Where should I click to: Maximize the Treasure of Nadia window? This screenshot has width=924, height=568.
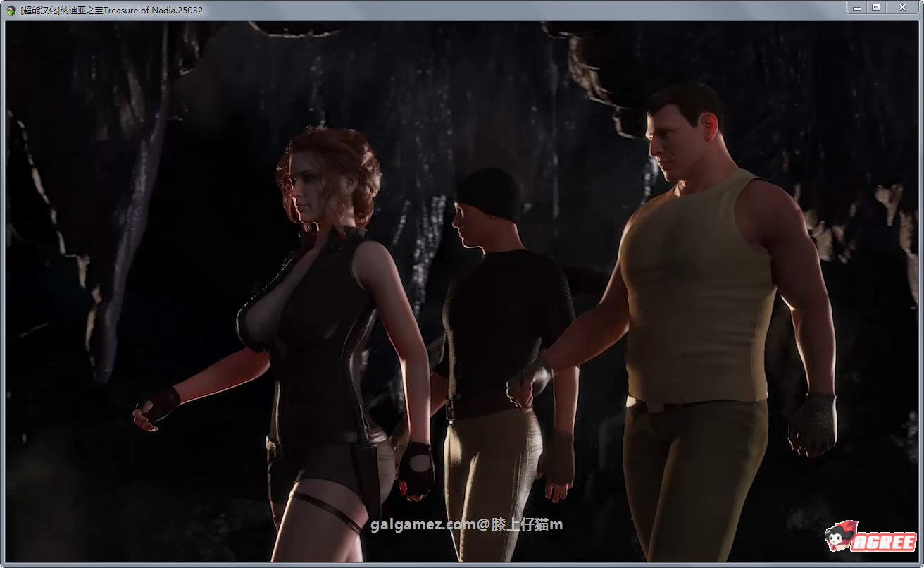coord(876,8)
